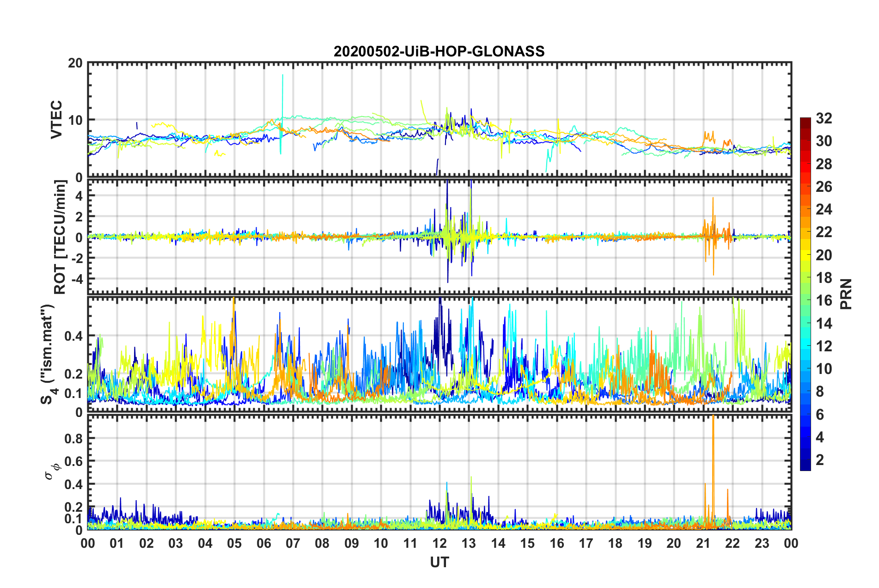
Task: Select the S4 ("ism.mat") y-axis label
Action: coord(48,354)
